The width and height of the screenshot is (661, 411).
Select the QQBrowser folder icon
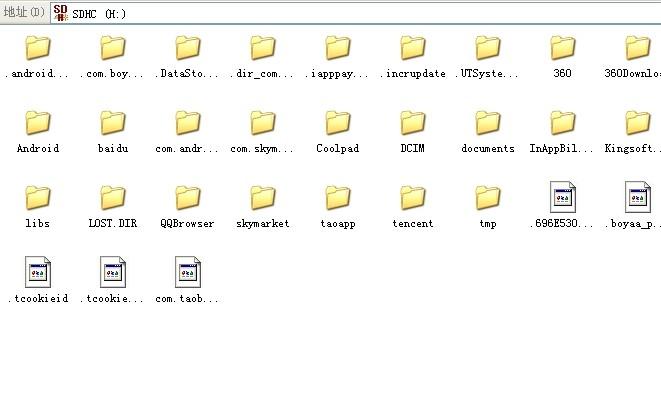[188, 198]
